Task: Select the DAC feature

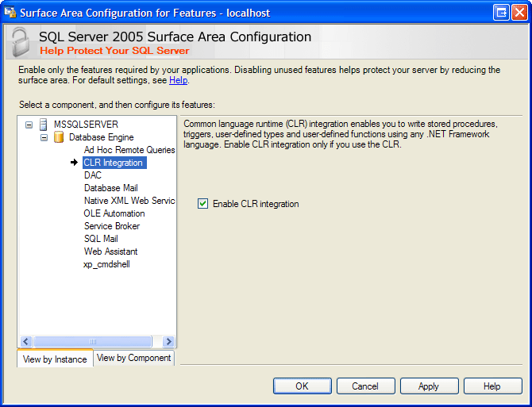Action: pyautogui.click(x=93, y=175)
